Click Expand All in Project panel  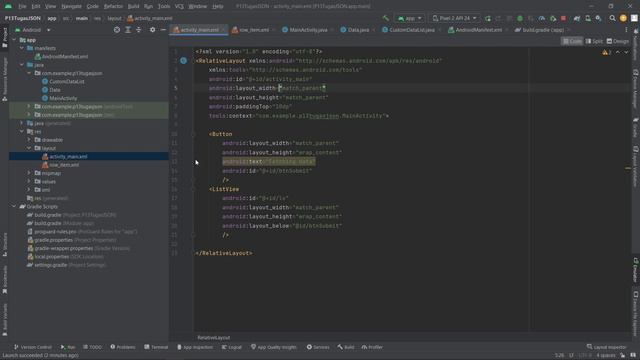coord(128,30)
